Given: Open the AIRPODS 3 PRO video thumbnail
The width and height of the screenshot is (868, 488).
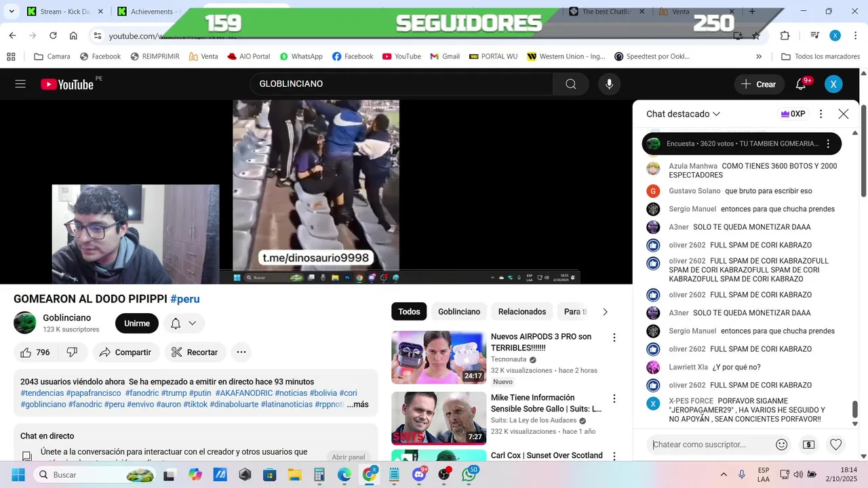Looking at the screenshot, I should [439, 357].
